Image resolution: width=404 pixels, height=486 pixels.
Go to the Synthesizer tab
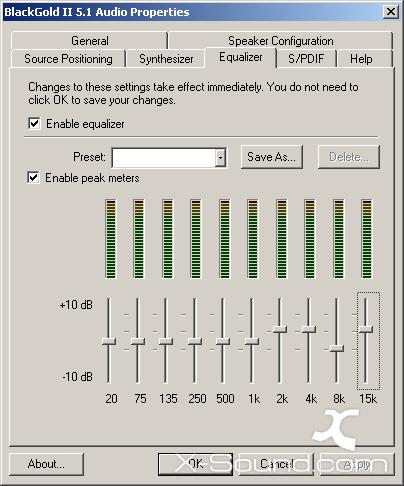166,59
